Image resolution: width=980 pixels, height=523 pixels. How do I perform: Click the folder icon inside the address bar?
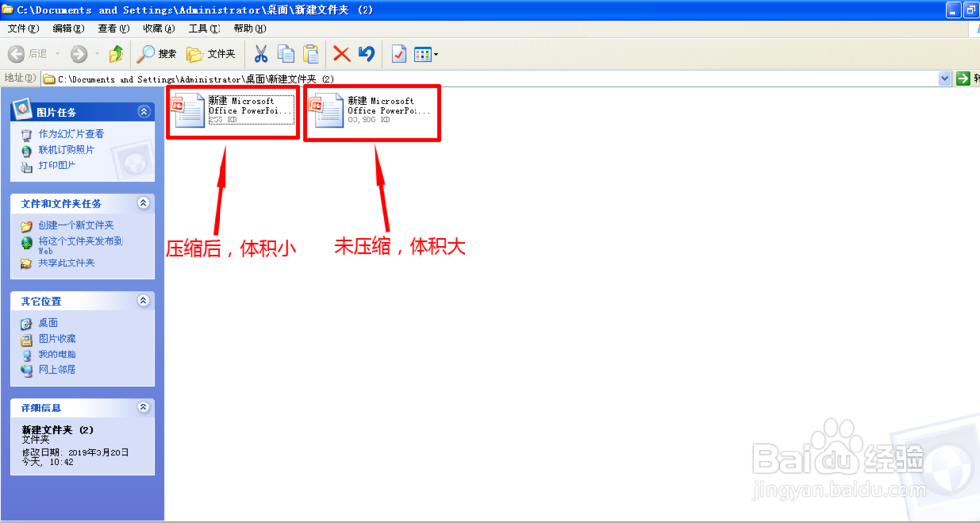point(49,79)
